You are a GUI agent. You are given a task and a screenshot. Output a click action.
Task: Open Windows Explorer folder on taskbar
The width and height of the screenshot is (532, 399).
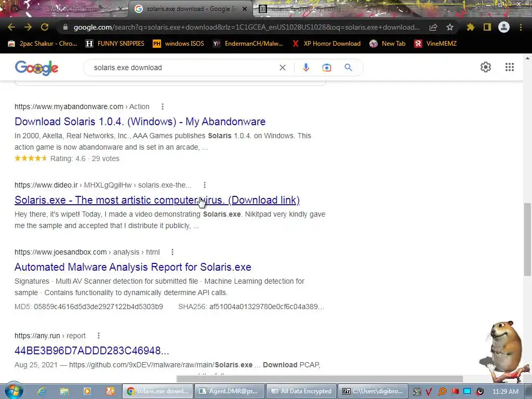tap(64, 391)
